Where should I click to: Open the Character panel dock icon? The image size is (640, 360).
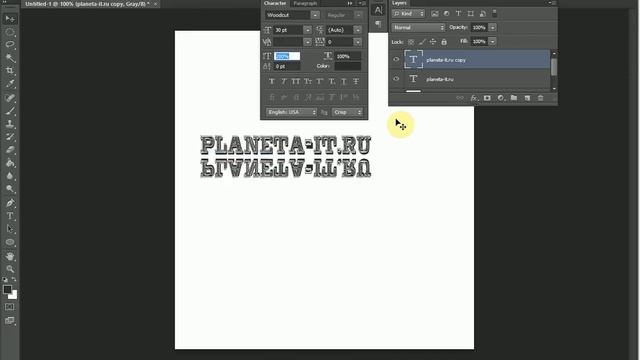click(378, 10)
